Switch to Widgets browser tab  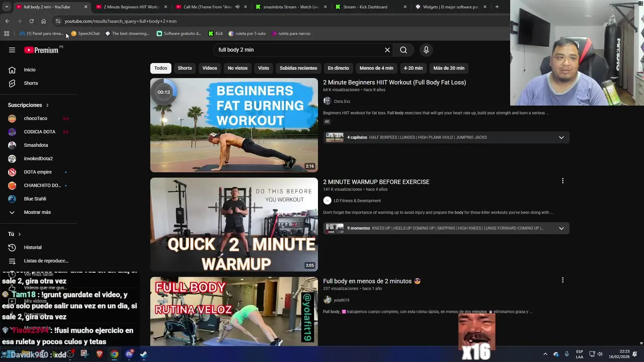click(x=451, y=7)
